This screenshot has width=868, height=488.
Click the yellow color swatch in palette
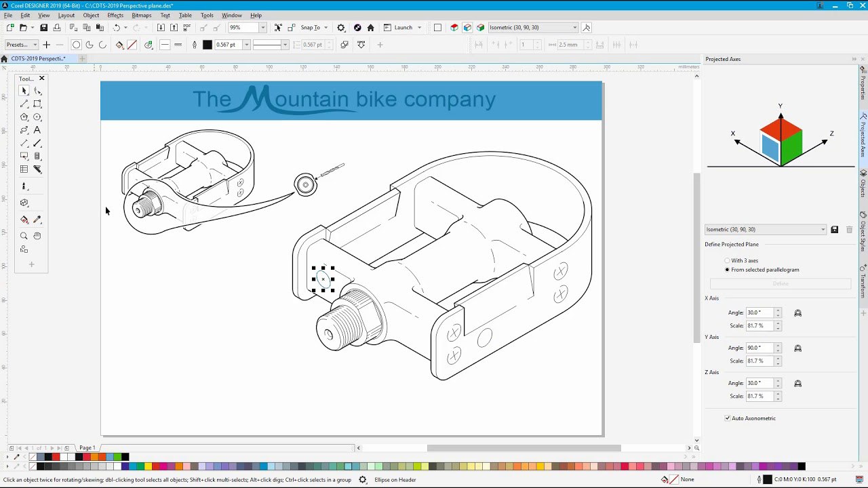pos(148,466)
